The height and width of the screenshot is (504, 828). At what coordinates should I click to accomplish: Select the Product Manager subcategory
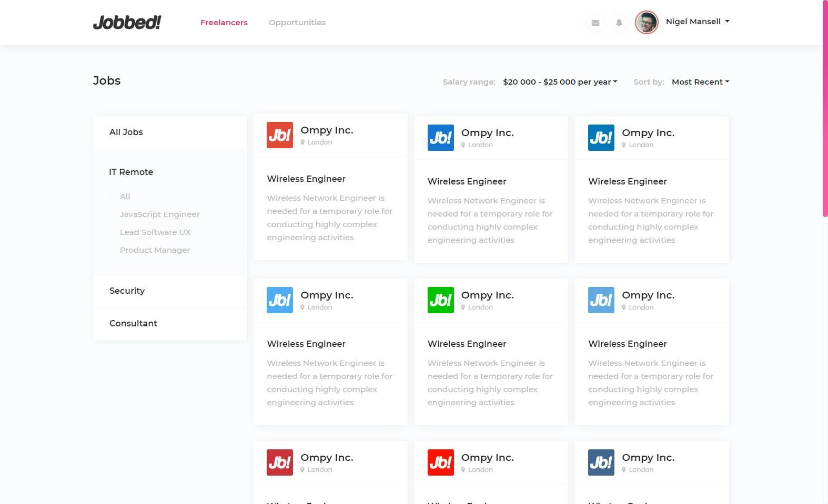click(x=155, y=250)
